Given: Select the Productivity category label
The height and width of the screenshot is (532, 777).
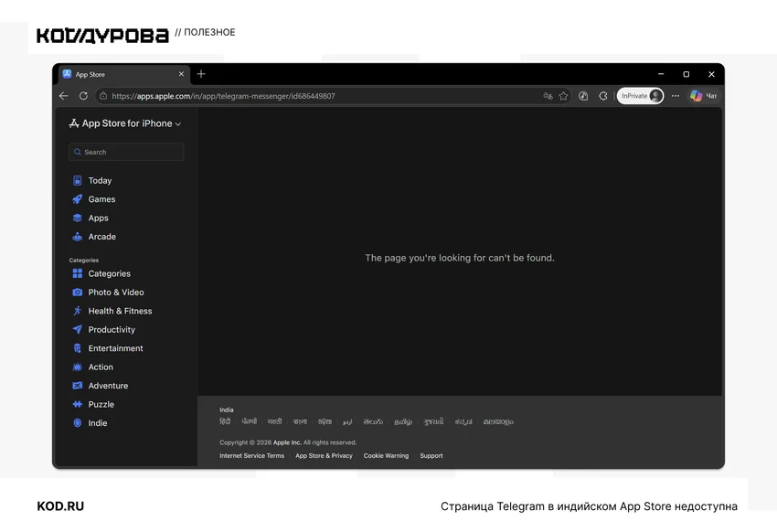Looking at the screenshot, I should point(112,330).
